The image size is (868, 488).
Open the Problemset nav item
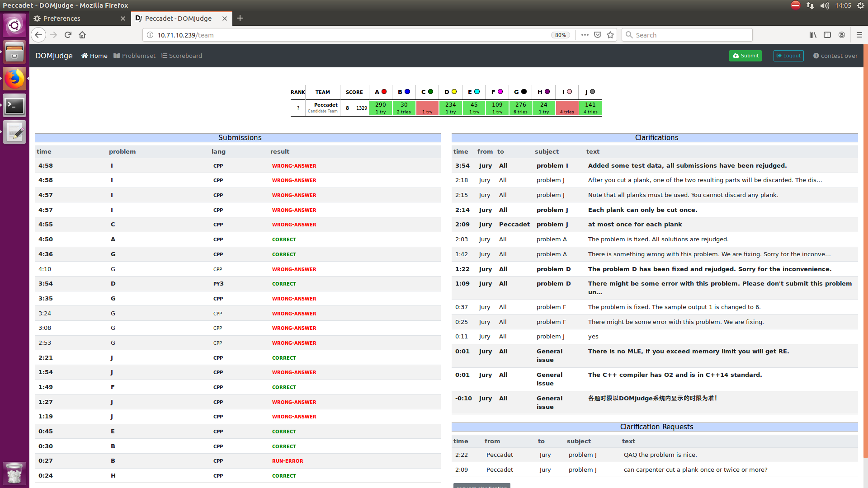click(x=134, y=56)
